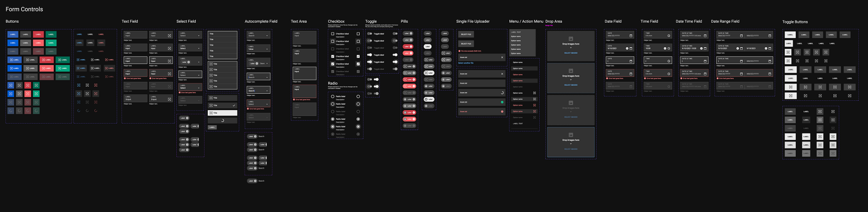Click loading spinner on Axon.txt upload row
Viewport: 868px width, 212px height.
point(502,93)
